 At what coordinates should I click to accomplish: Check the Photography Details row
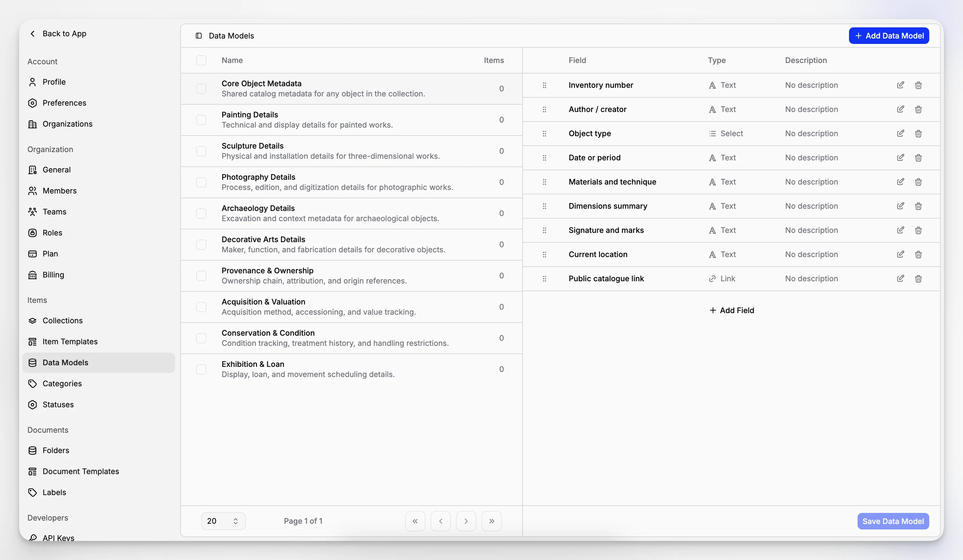tap(201, 182)
